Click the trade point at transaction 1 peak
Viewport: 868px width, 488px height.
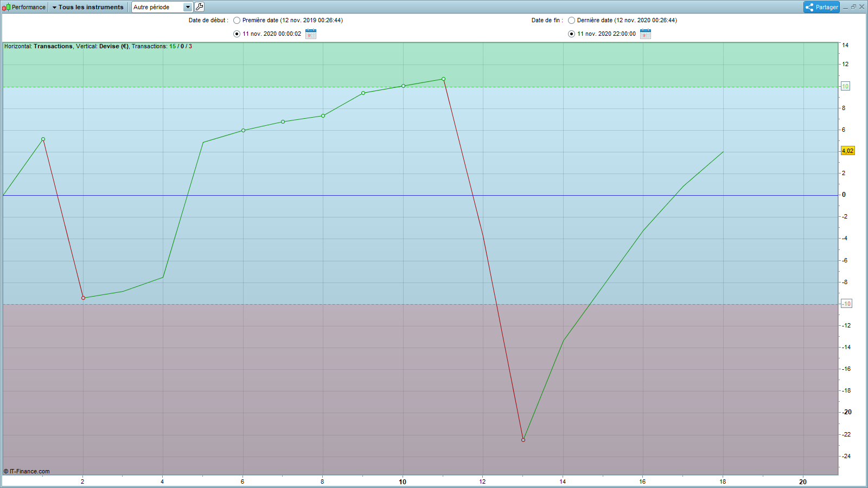[x=43, y=139]
